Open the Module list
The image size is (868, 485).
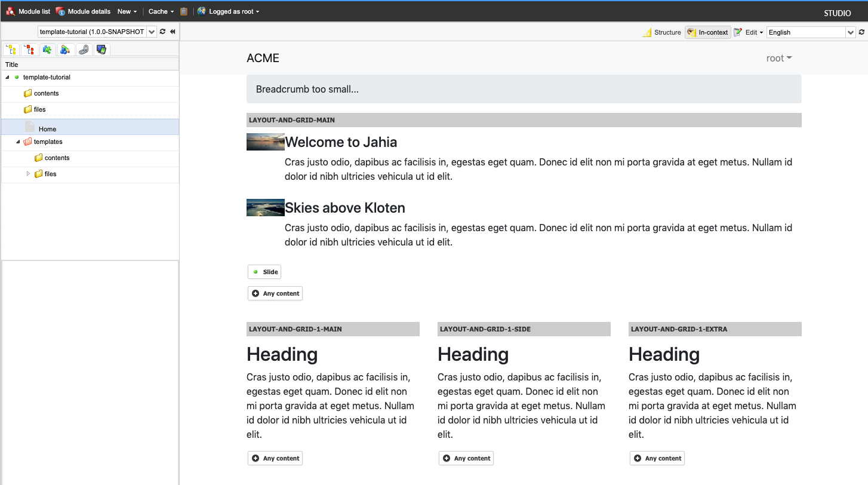click(x=28, y=11)
